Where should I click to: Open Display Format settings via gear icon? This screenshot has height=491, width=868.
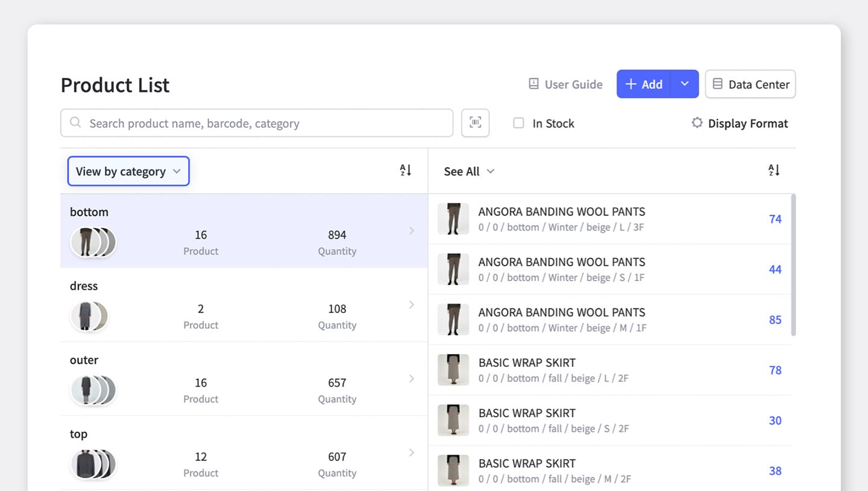coord(697,122)
